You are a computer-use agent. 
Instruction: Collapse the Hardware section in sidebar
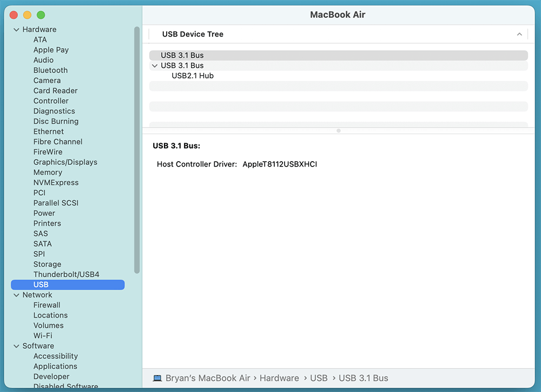[16, 30]
